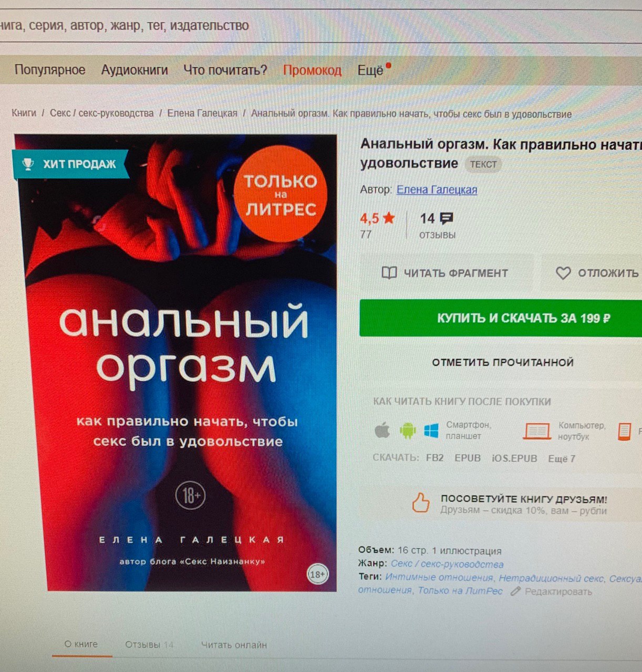The height and width of the screenshot is (672, 642).
Task: Open the Аудиокниги menu item
Action: 134,70
